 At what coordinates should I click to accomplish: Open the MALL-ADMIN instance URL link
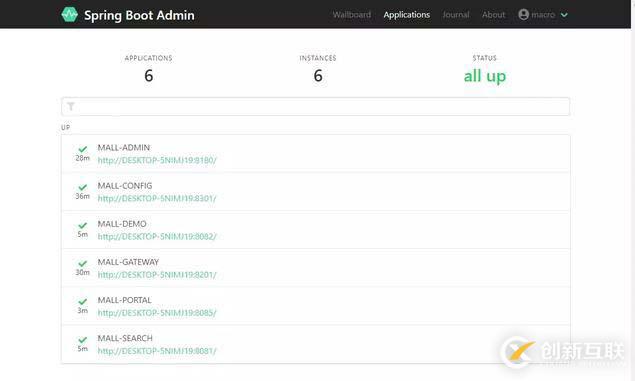tap(157, 160)
